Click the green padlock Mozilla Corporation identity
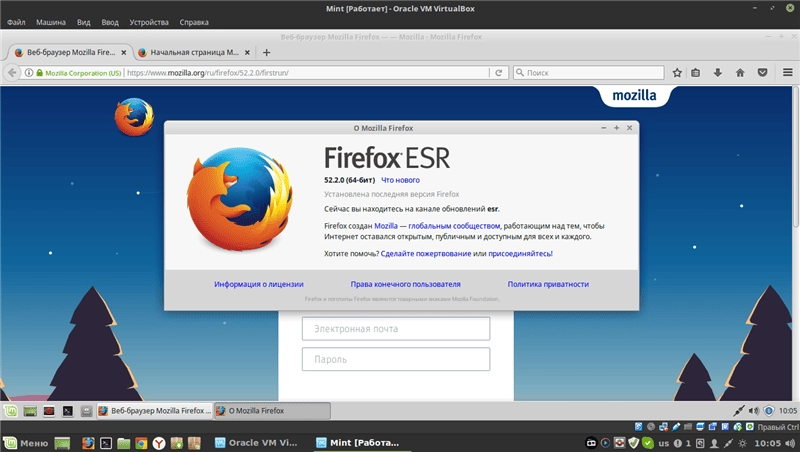This screenshot has width=800, height=452. (78, 73)
